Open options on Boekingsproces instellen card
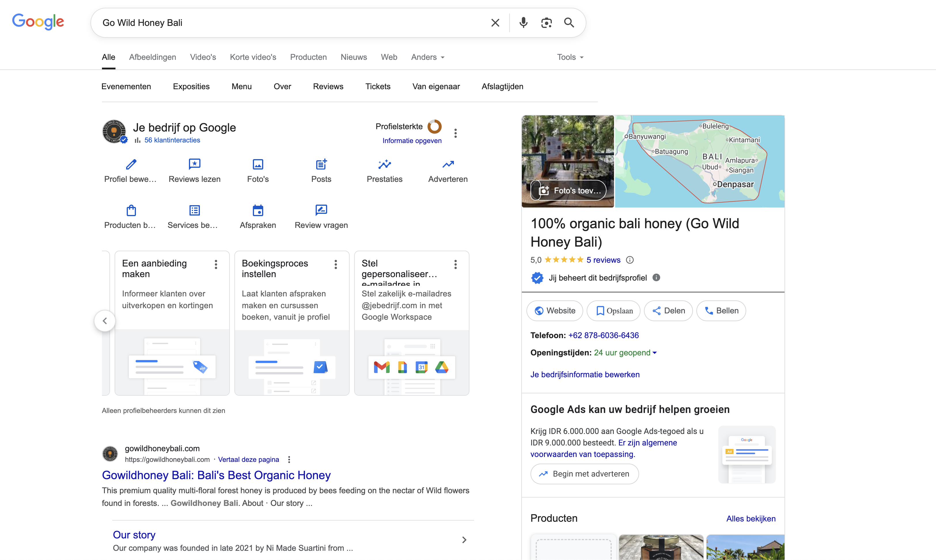The width and height of the screenshot is (936, 560). click(x=336, y=264)
